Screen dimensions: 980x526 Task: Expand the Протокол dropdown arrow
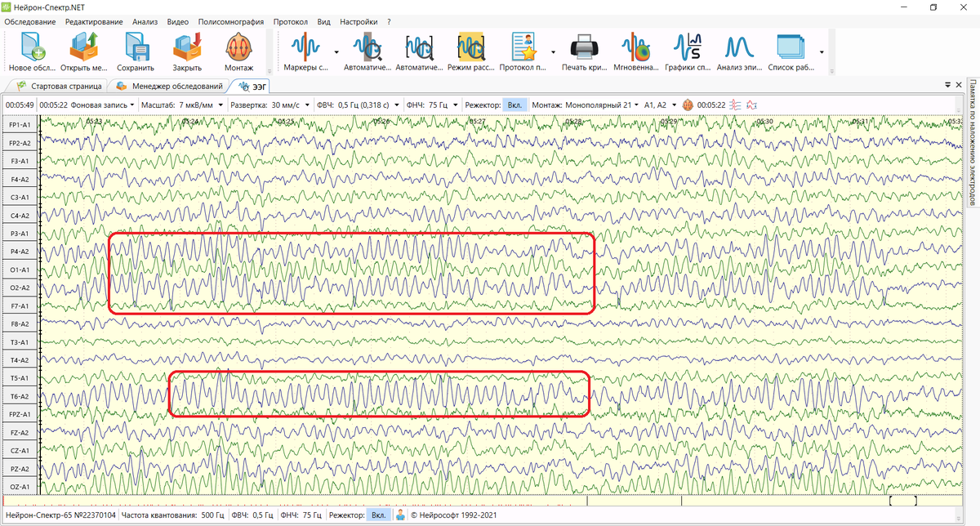click(553, 51)
